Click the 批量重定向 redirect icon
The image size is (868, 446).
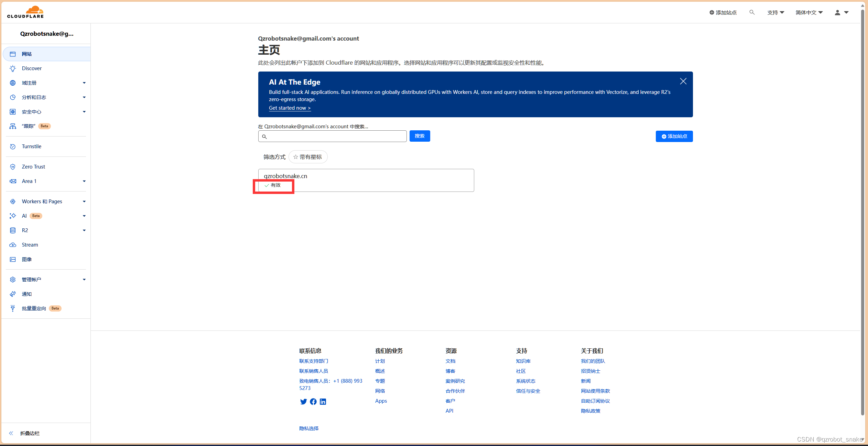(13, 308)
